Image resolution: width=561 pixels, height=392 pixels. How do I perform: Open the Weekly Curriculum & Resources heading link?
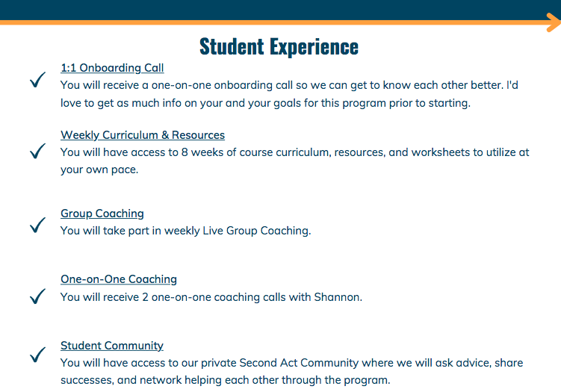point(143,135)
